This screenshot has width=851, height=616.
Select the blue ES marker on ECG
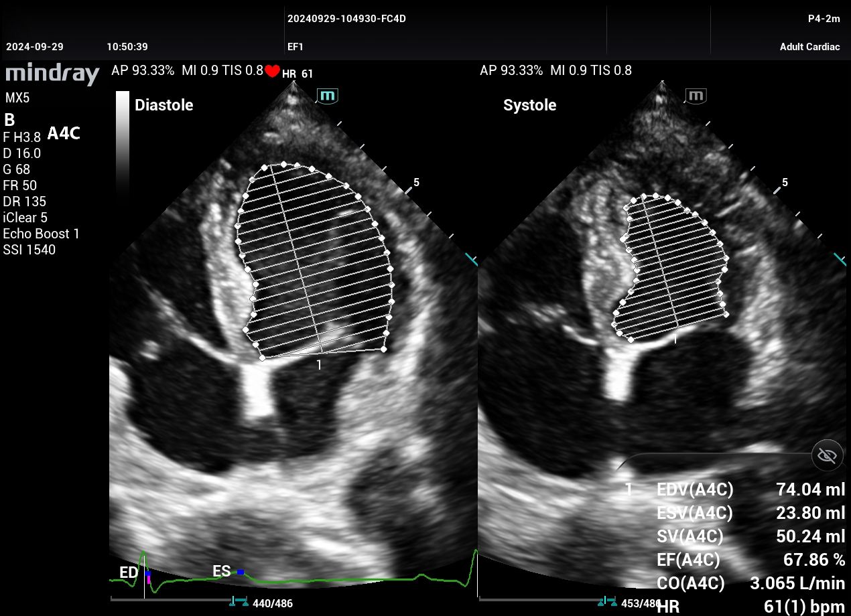240,572
